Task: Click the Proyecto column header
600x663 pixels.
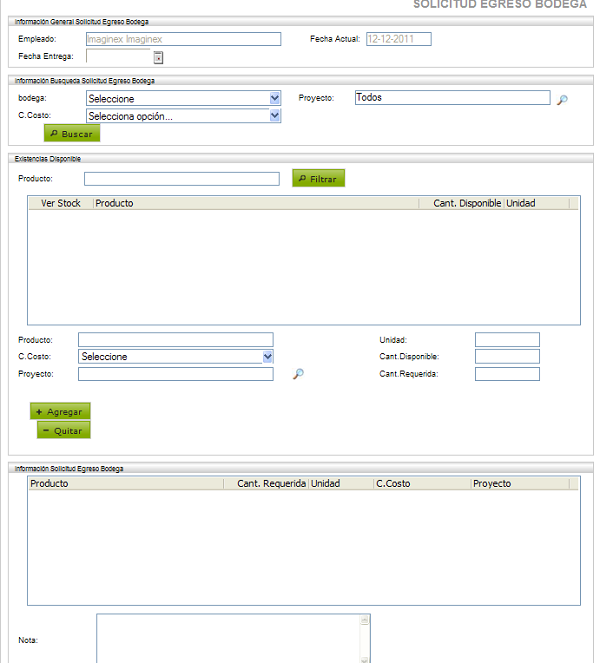Action: coord(521,484)
